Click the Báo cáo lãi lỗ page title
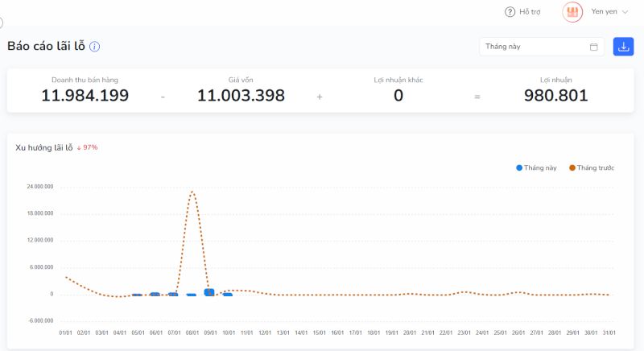The height and width of the screenshot is (351, 644). coord(46,46)
